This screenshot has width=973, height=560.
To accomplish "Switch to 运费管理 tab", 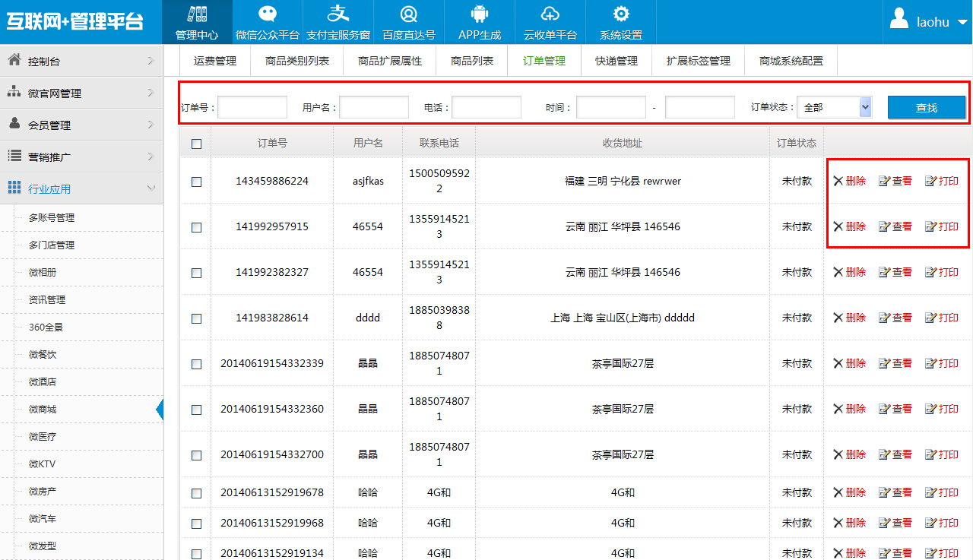I will coord(215,61).
